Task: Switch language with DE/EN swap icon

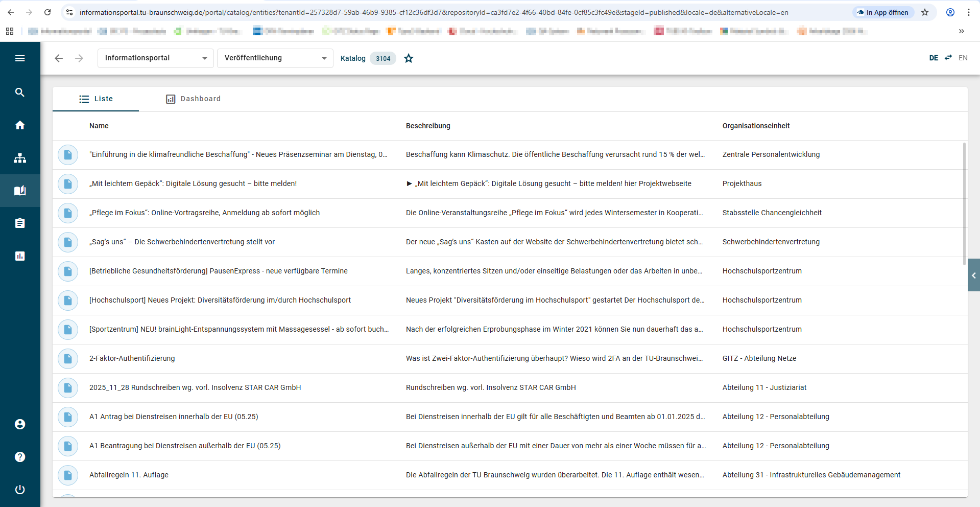Action: (948, 58)
